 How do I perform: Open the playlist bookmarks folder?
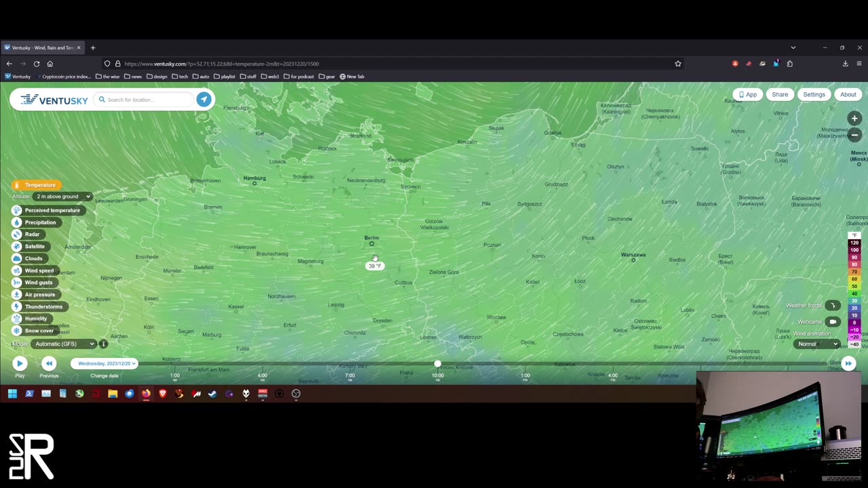click(224, 77)
